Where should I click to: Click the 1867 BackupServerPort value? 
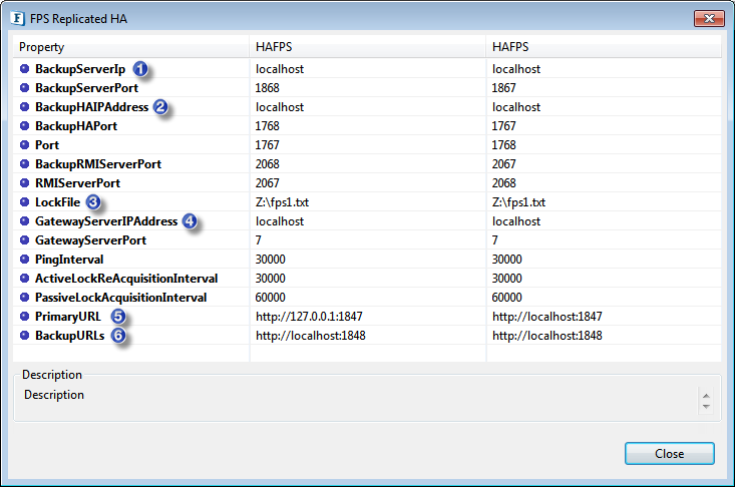click(x=504, y=88)
